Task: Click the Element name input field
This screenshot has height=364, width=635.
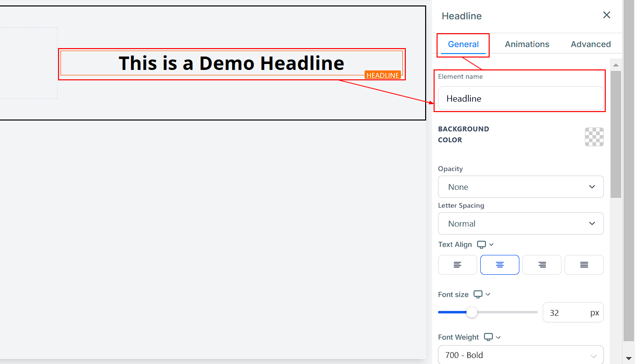Action: 520,98
